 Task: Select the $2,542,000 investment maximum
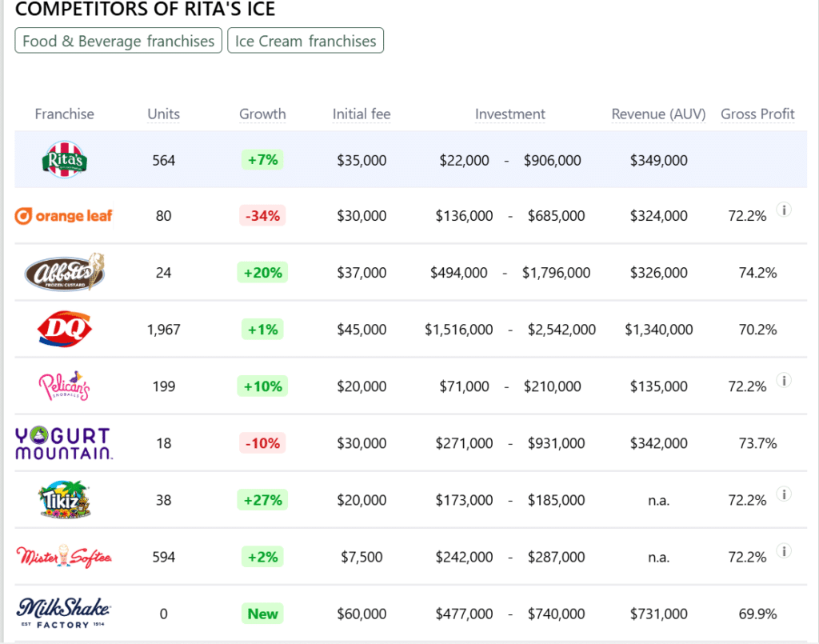click(561, 330)
